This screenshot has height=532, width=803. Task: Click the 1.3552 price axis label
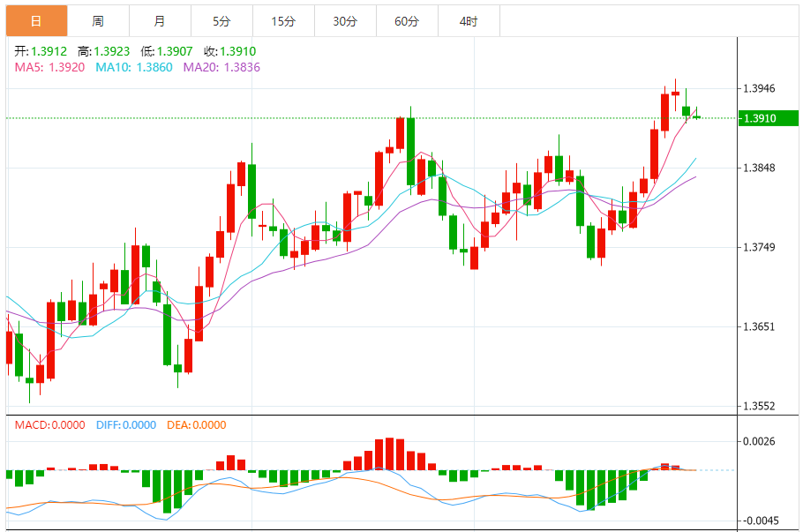pyautogui.click(x=759, y=406)
